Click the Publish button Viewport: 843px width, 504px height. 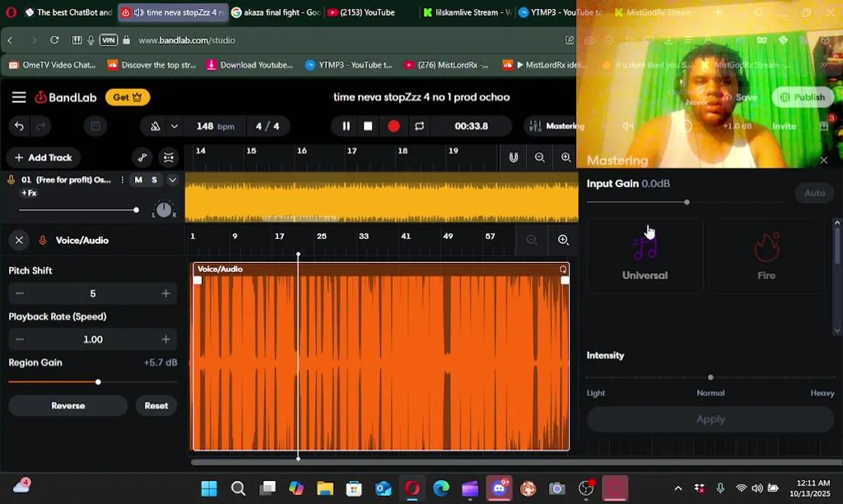click(x=802, y=97)
